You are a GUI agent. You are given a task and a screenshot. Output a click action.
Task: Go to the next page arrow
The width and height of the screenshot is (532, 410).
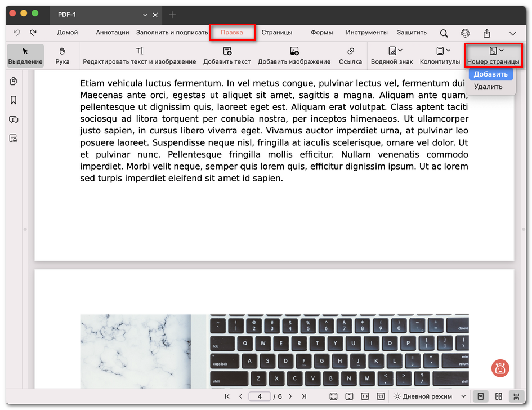click(290, 396)
